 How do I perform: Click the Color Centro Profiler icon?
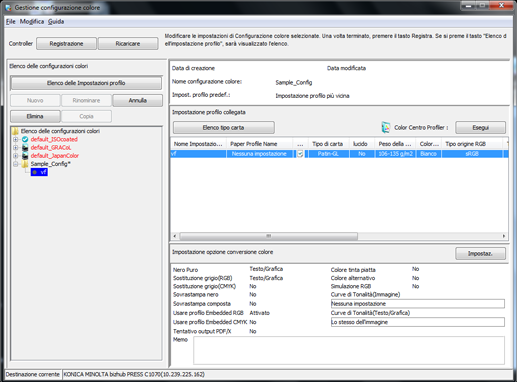coord(386,127)
